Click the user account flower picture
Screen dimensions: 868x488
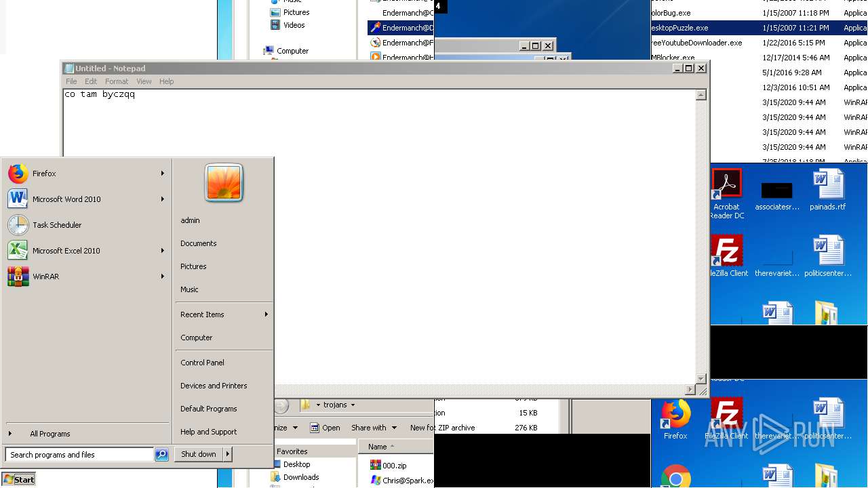click(224, 183)
